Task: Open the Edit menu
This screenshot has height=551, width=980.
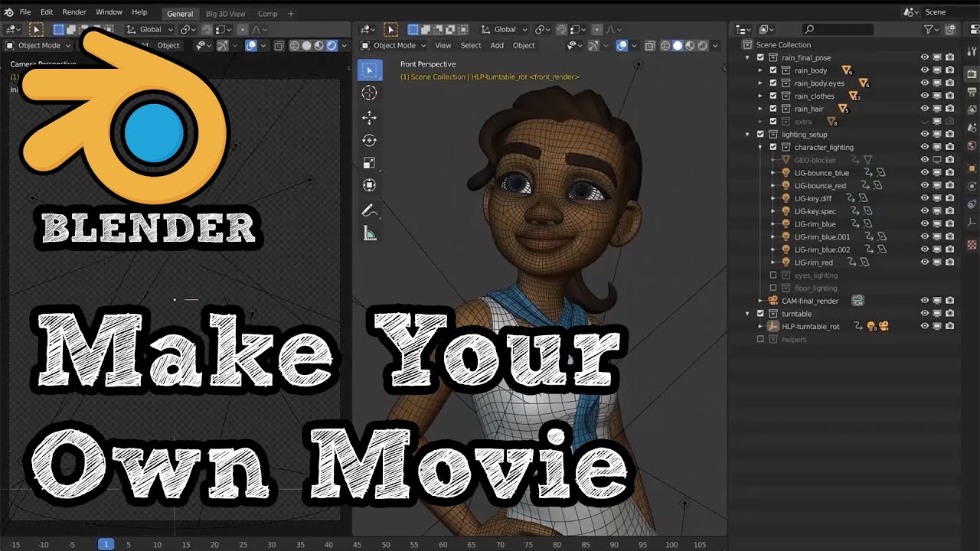Action: click(x=47, y=12)
